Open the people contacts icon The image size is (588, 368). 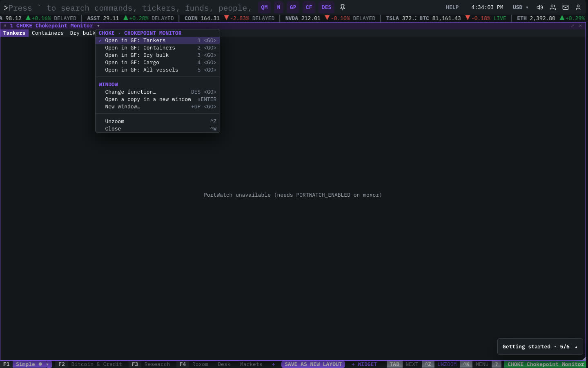point(553,7)
